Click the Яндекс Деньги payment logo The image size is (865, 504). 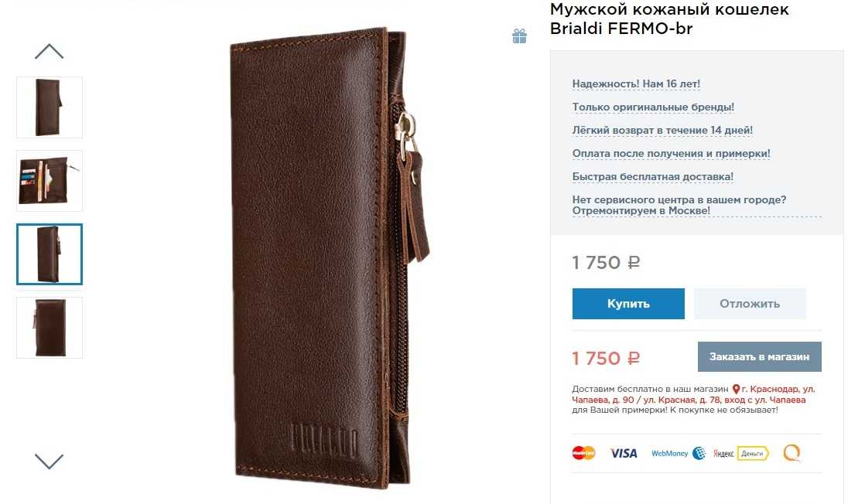pos(741,453)
